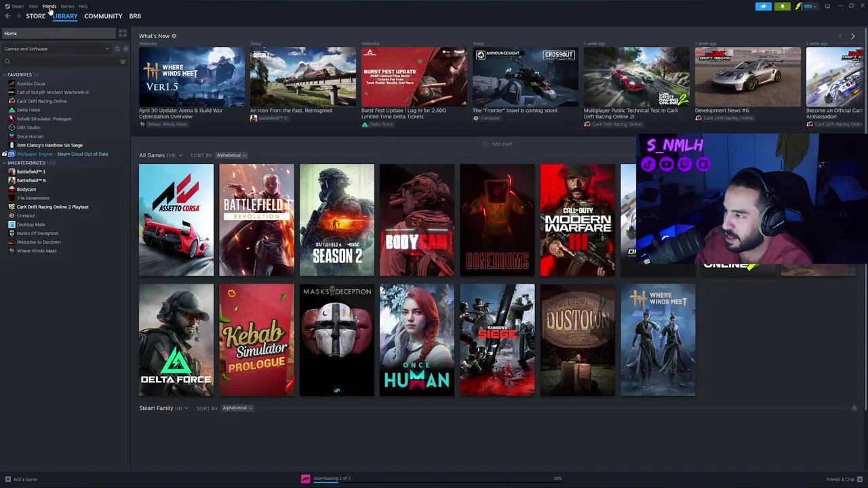The image size is (868, 488).
Task: Go to COMMUNITY tab
Action: pos(103,16)
